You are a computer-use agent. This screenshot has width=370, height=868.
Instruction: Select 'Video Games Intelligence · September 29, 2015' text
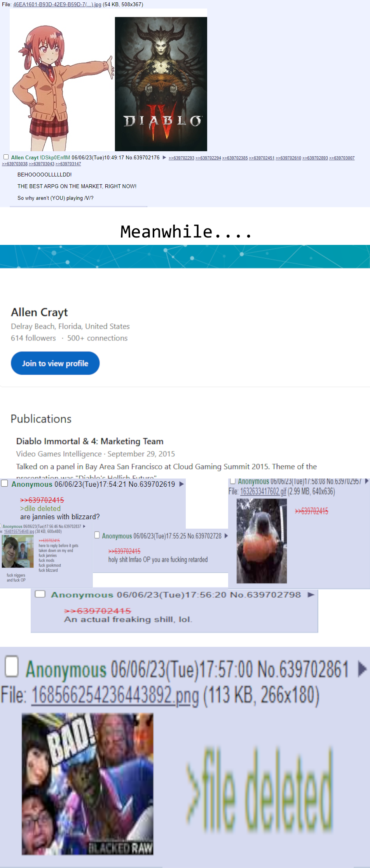pyautogui.click(x=96, y=454)
